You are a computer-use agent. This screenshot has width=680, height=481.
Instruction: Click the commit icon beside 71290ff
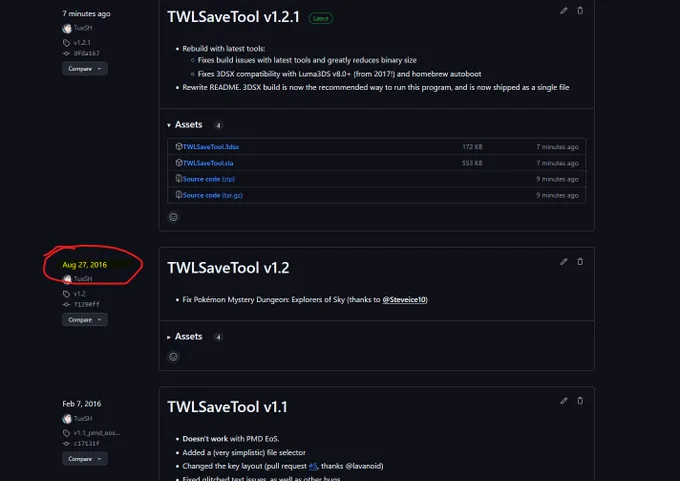[x=66, y=304]
